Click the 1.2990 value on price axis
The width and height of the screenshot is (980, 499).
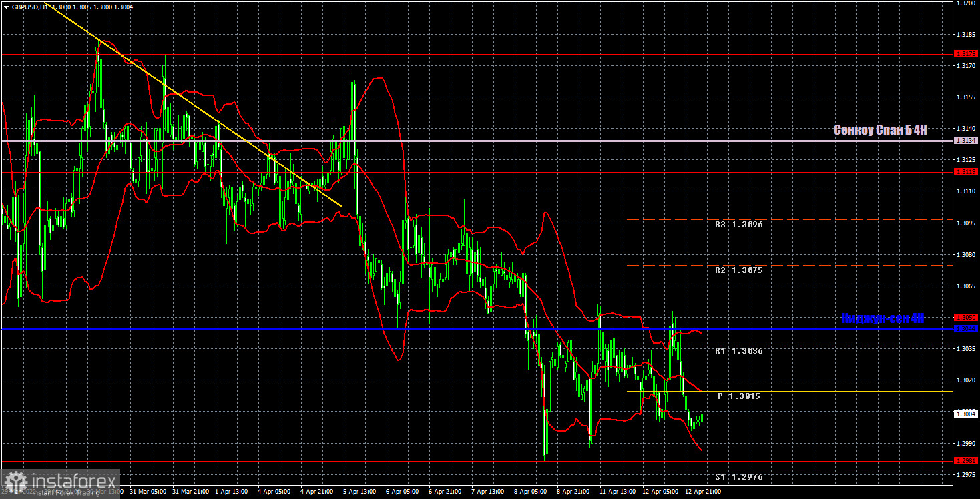pyautogui.click(x=965, y=443)
